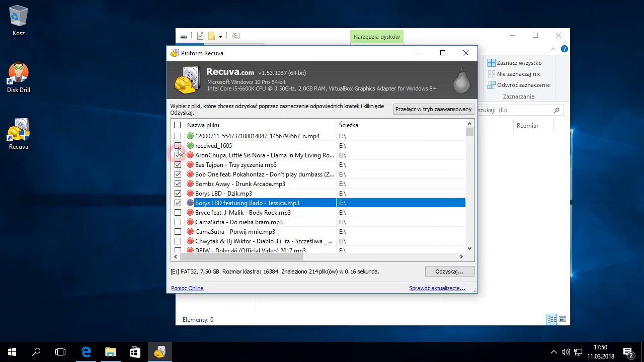Open Action Center notifications icon
This screenshot has height=362, width=644.
pyautogui.click(x=628, y=352)
